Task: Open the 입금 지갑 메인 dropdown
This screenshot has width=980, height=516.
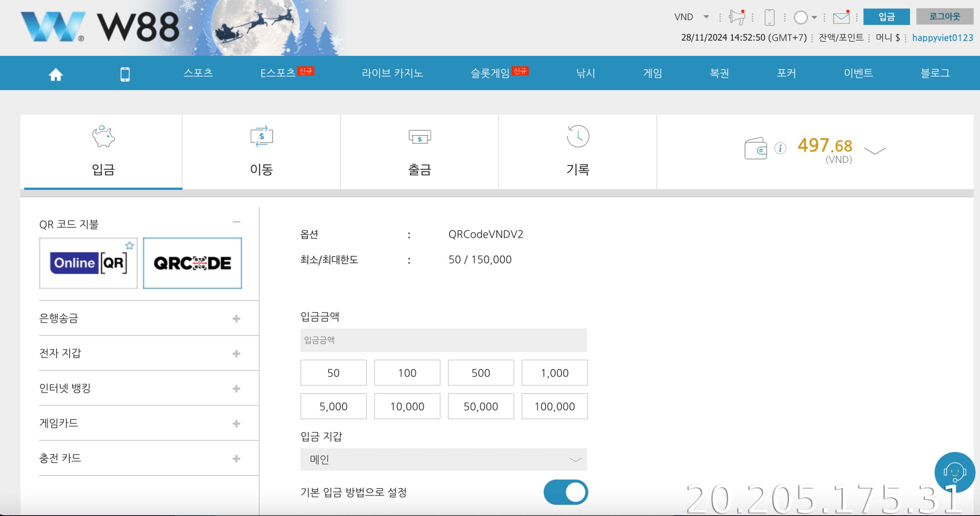Action: 443,459
